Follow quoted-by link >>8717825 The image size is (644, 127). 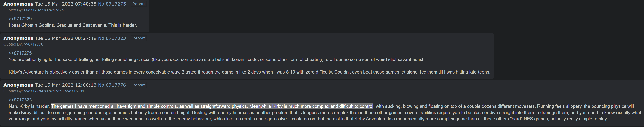coord(54,10)
